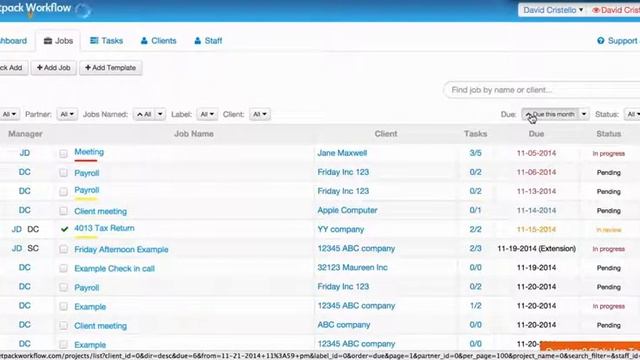Sort by Job Name column header
This screenshot has height=360, width=640.
pos(194,134)
